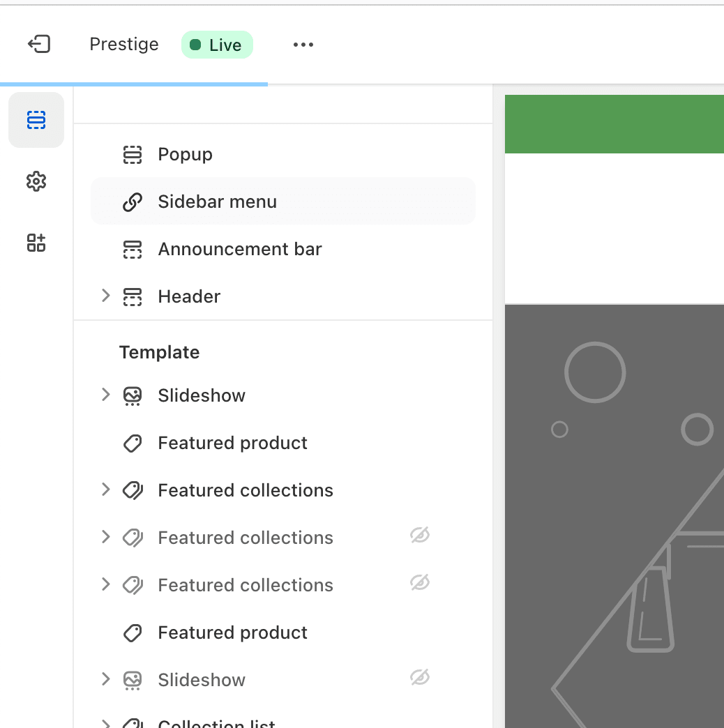Click the Header section icon
The image size is (724, 728).
[133, 296]
